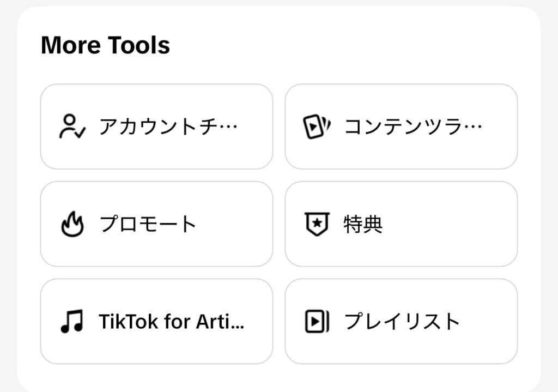Click the checkmark part of the account icon
558x392 pixels.
(79, 132)
